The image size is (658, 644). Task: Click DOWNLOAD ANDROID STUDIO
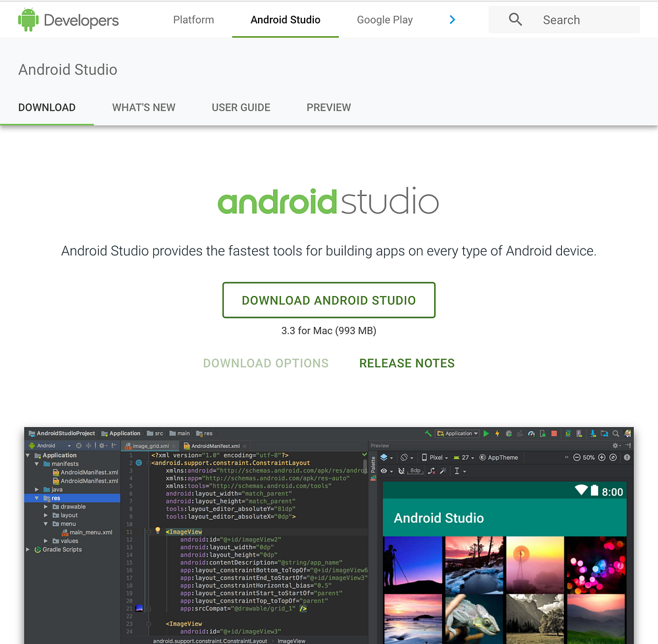(x=329, y=300)
